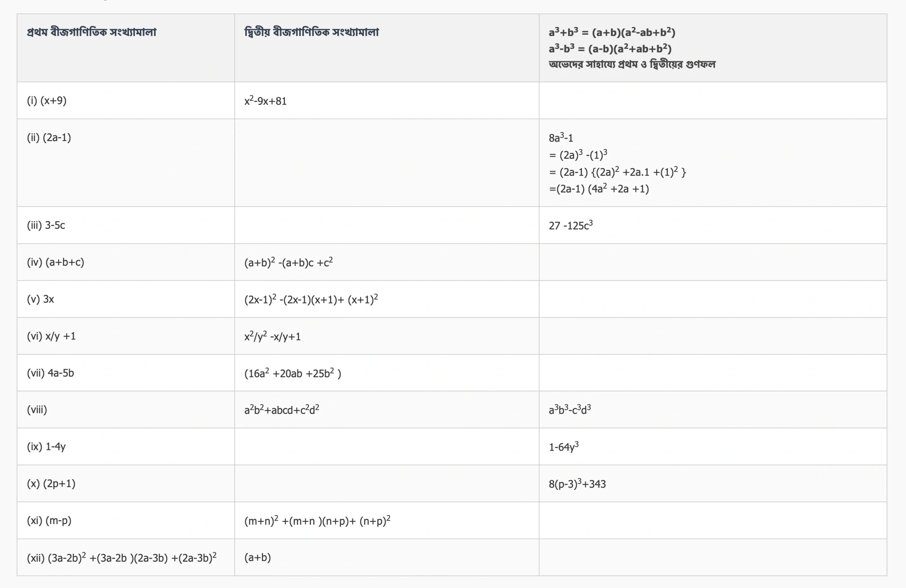Select the (iii) 3-5c cell
The width and height of the screenshot is (906, 588).
coord(46,225)
